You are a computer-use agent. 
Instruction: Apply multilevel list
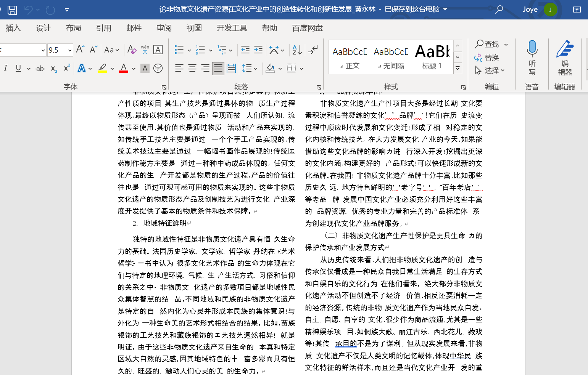[x=222, y=50]
